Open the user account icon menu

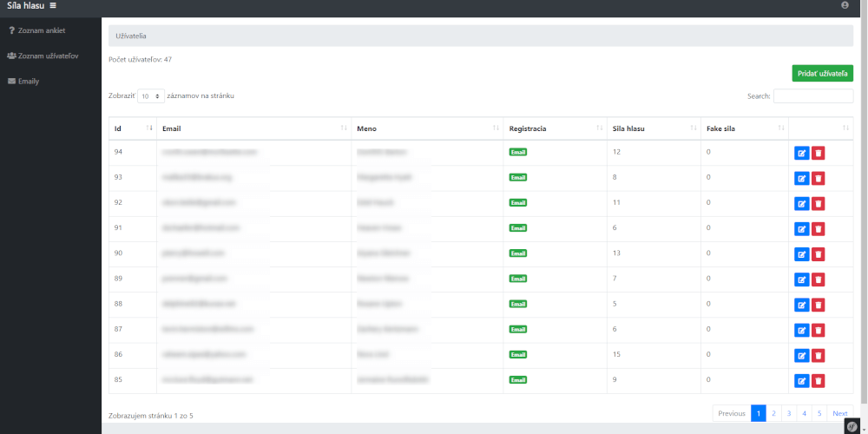(845, 6)
